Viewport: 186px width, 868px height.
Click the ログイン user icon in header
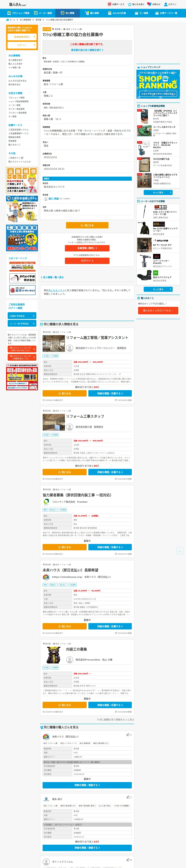(x=170, y=4)
